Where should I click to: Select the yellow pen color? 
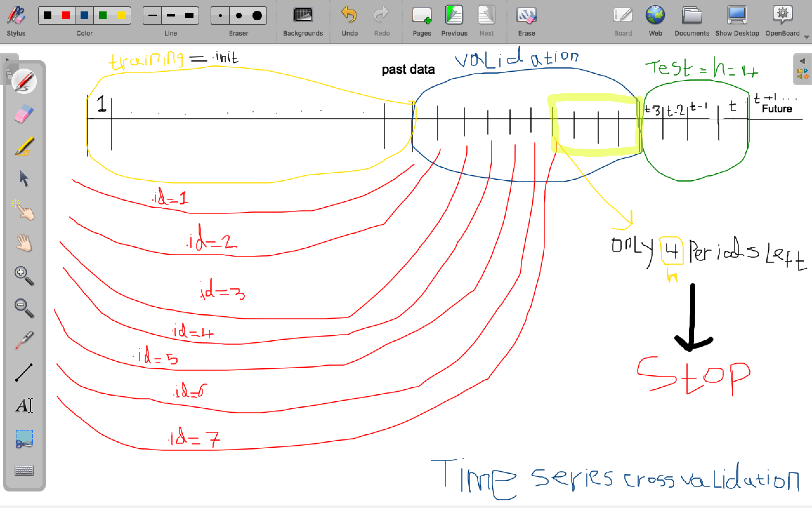click(x=121, y=16)
